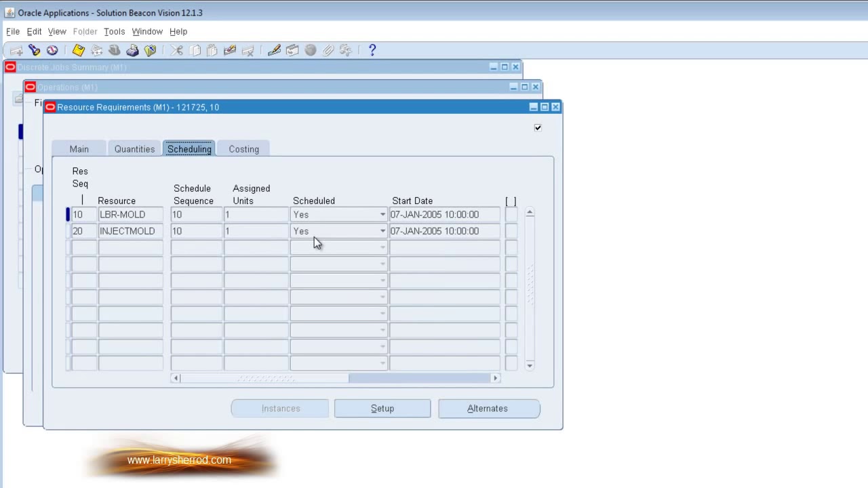868x488 pixels.
Task: Open Edit Field with the pencil icon
Action: coord(274,50)
